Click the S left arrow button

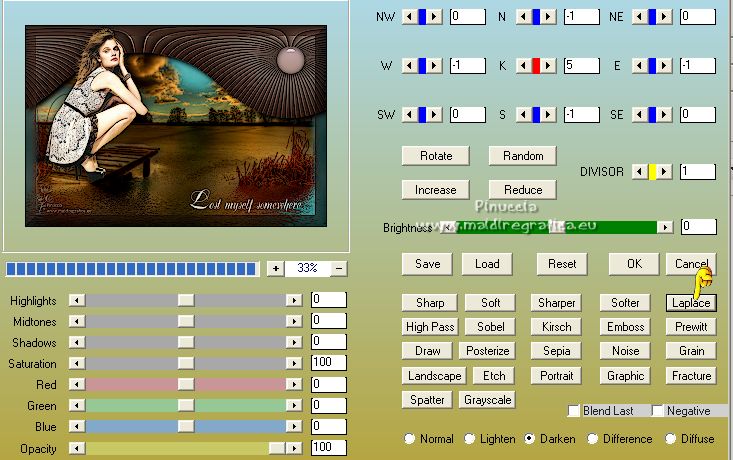pyautogui.click(x=524, y=115)
